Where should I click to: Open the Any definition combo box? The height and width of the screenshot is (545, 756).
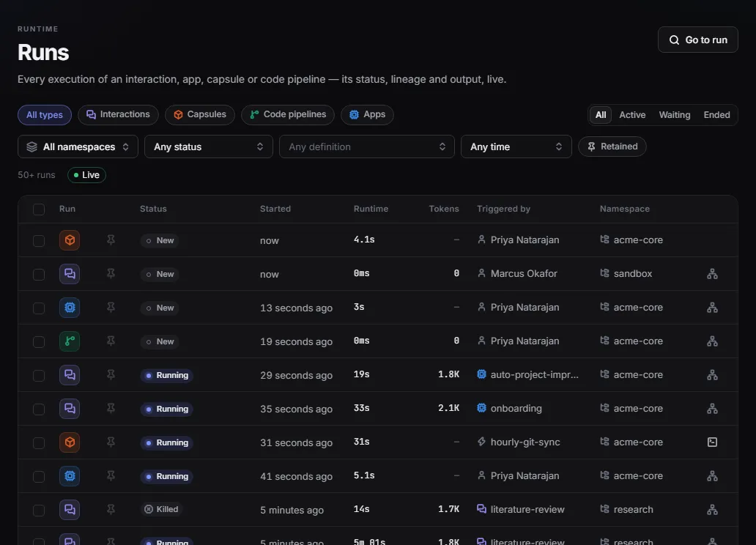click(367, 147)
